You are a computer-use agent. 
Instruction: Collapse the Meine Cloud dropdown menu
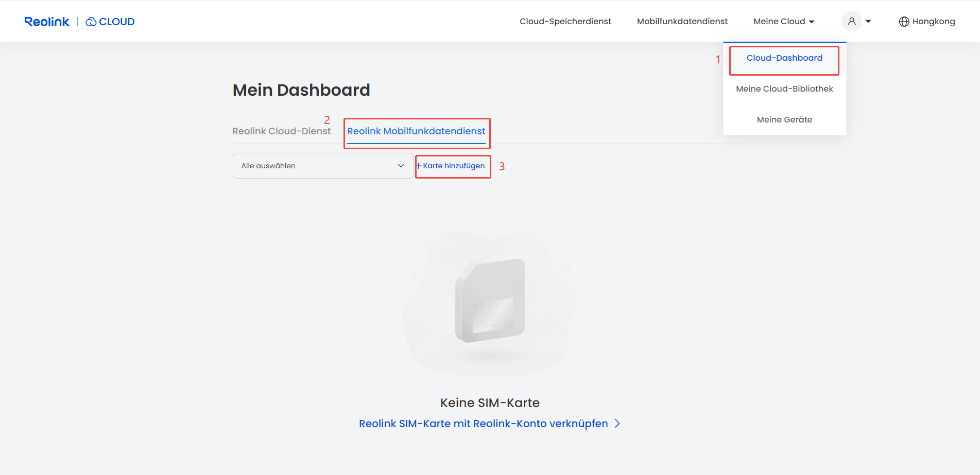point(784,21)
